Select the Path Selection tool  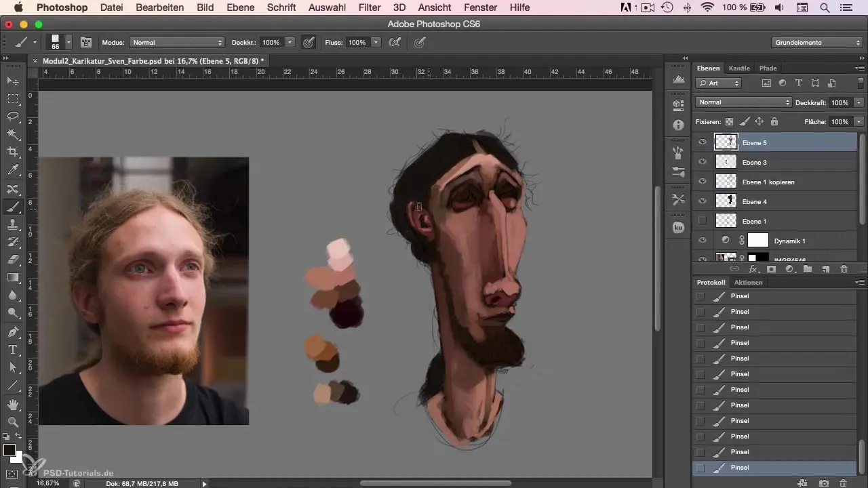12,367
